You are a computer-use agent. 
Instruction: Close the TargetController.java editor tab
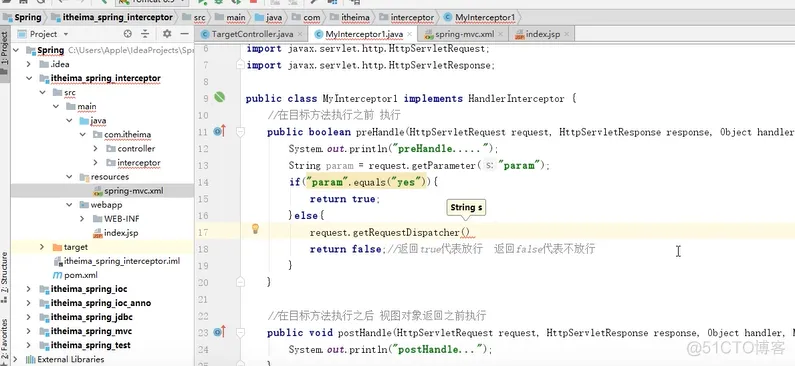(x=300, y=34)
